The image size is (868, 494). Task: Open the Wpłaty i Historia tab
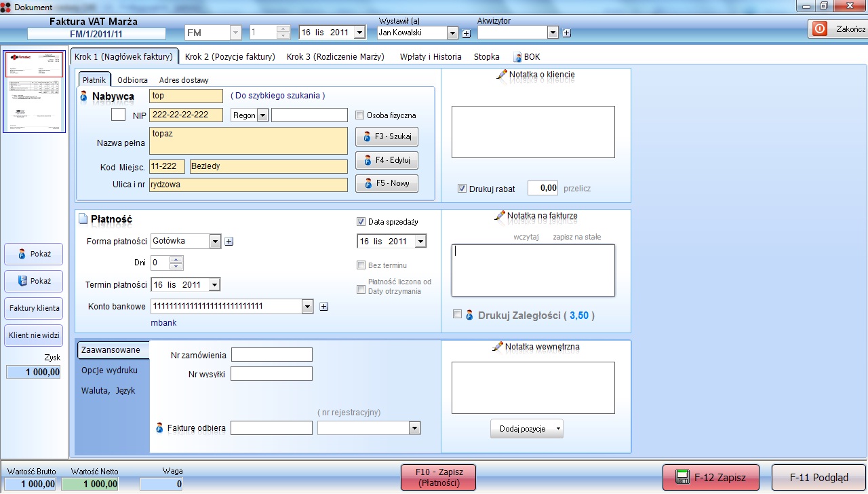tap(431, 57)
